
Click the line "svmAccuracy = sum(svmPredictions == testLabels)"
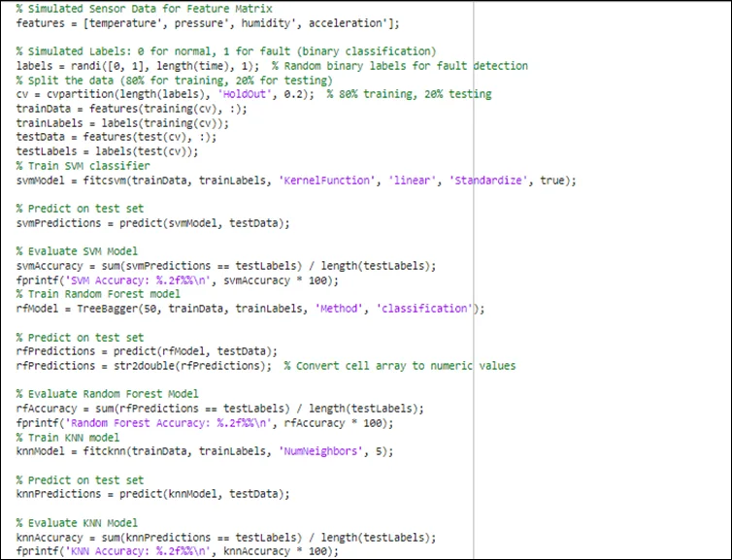tap(226, 266)
